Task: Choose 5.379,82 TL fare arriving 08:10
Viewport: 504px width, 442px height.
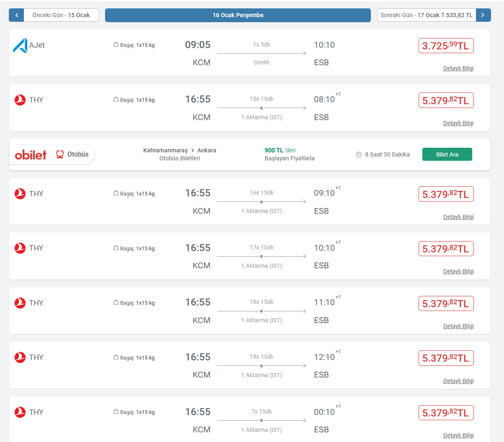Action: [446, 100]
